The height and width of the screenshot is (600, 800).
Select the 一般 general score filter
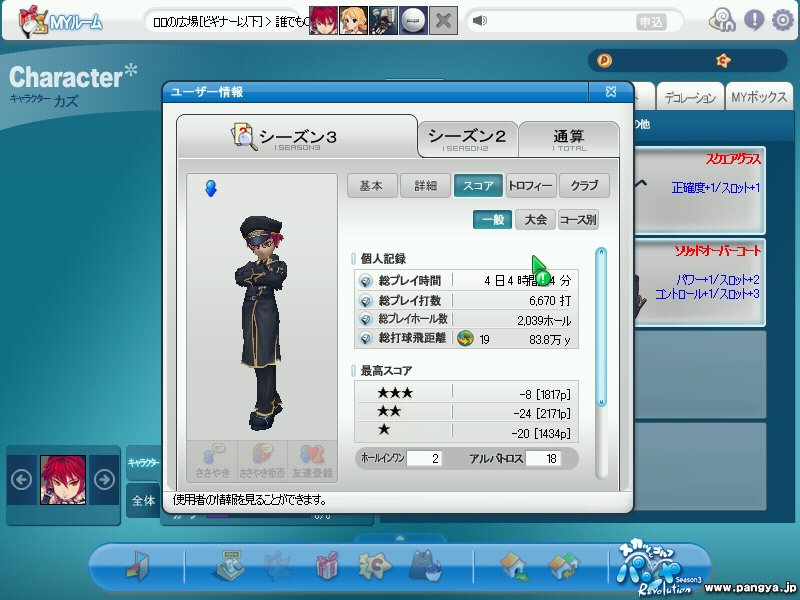coord(492,220)
